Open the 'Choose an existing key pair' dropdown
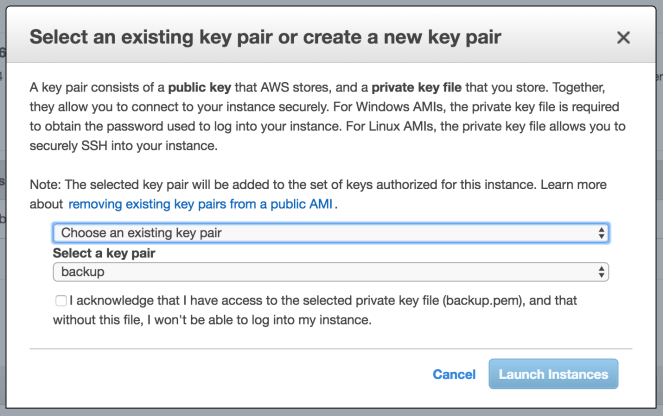Screen dimensions: 663x416 (x=330, y=233)
